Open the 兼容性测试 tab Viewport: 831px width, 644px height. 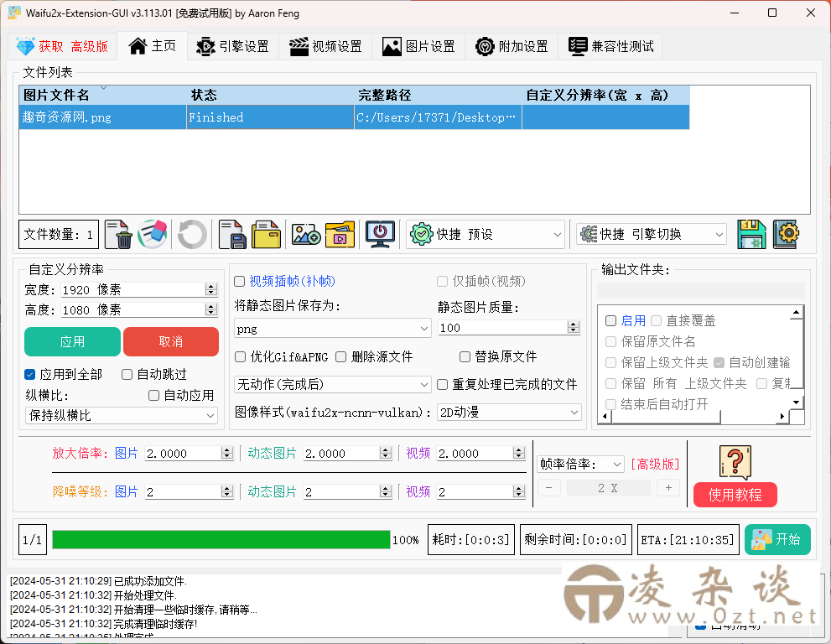(611, 47)
